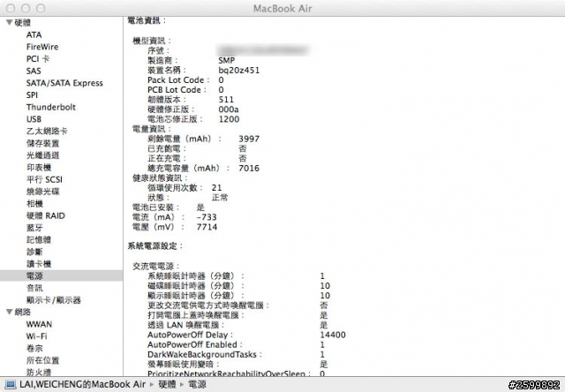Select 燒錄光碟 in the sidebar

42,192
